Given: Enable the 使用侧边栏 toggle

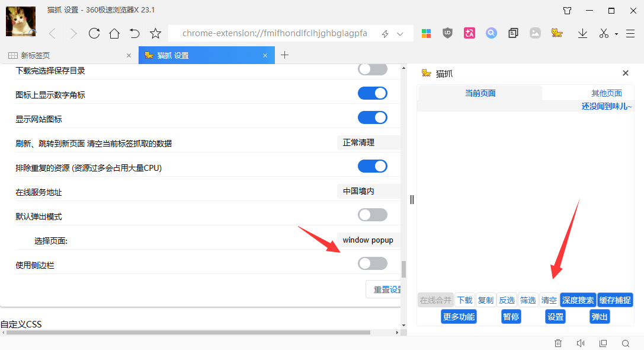Looking at the screenshot, I should tap(372, 263).
